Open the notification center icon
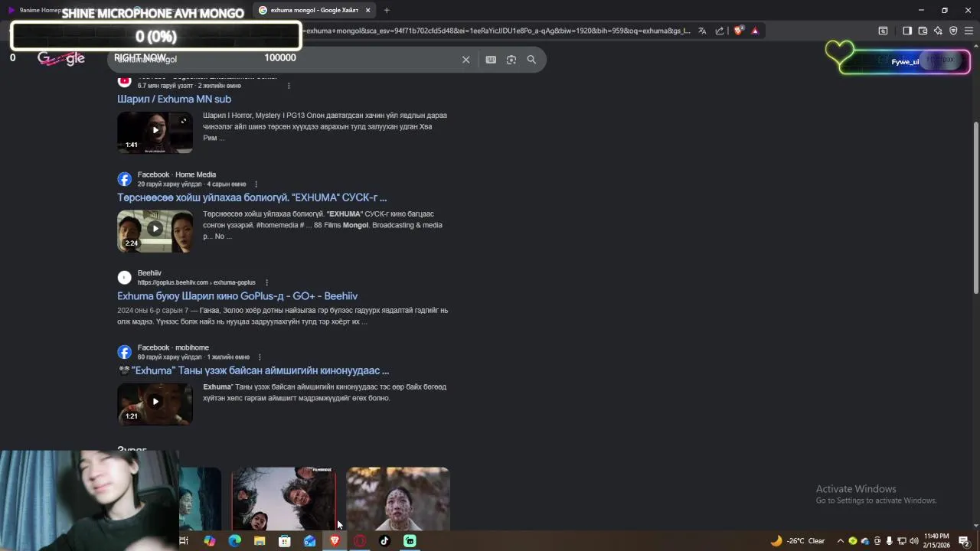Image resolution: width=980 pixels, height=551 pixels. pyautogui.click(x=964, y=541)
